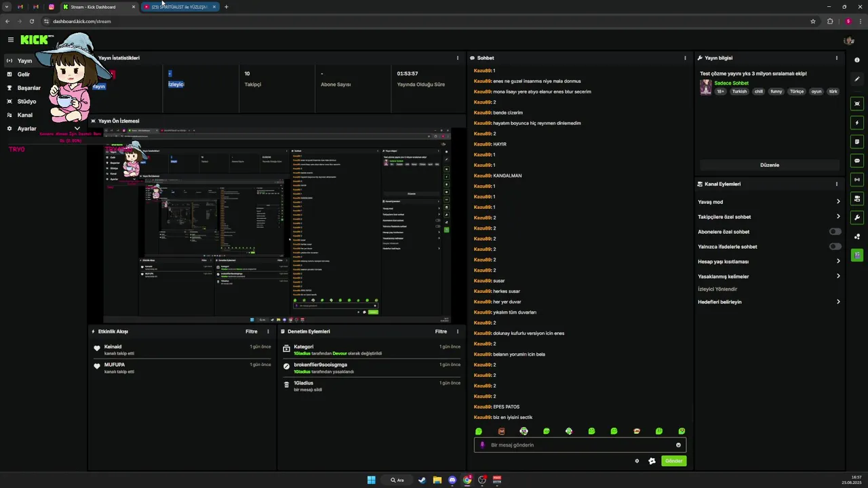
Task: Open Filtre in Etkinlik Akışı panel
Action: click(x=252, y=331)
